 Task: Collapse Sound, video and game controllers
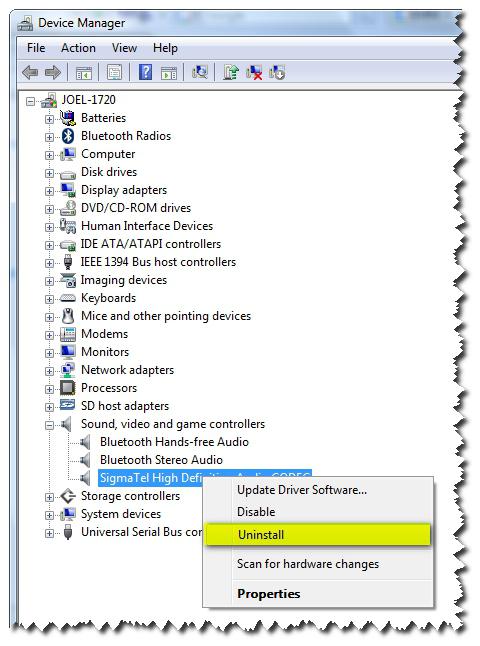click(49, 425)
